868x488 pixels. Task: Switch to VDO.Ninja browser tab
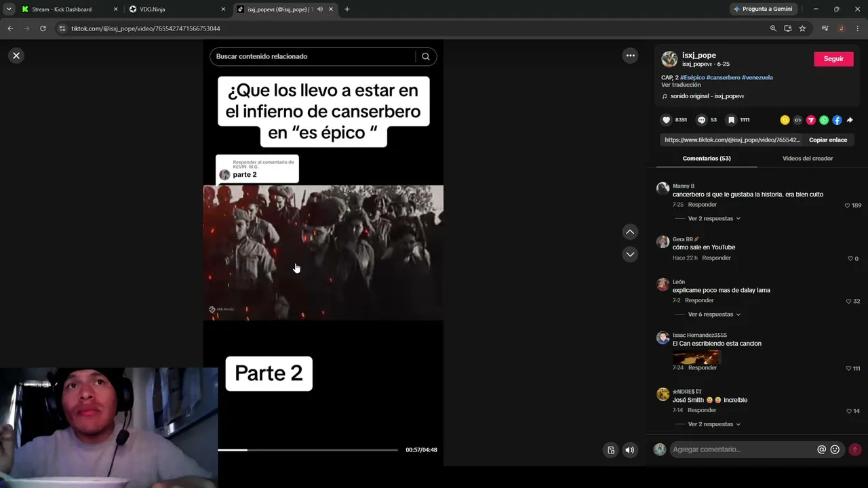(x=153, y=9)
